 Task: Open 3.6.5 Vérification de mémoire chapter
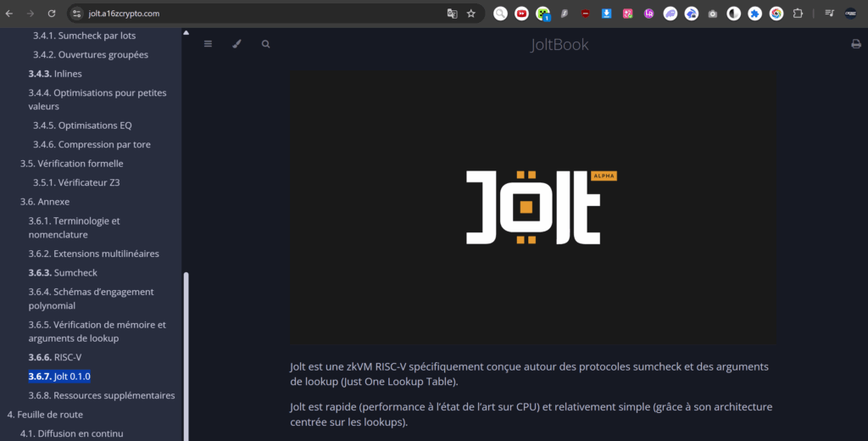[x=97, y=331]
